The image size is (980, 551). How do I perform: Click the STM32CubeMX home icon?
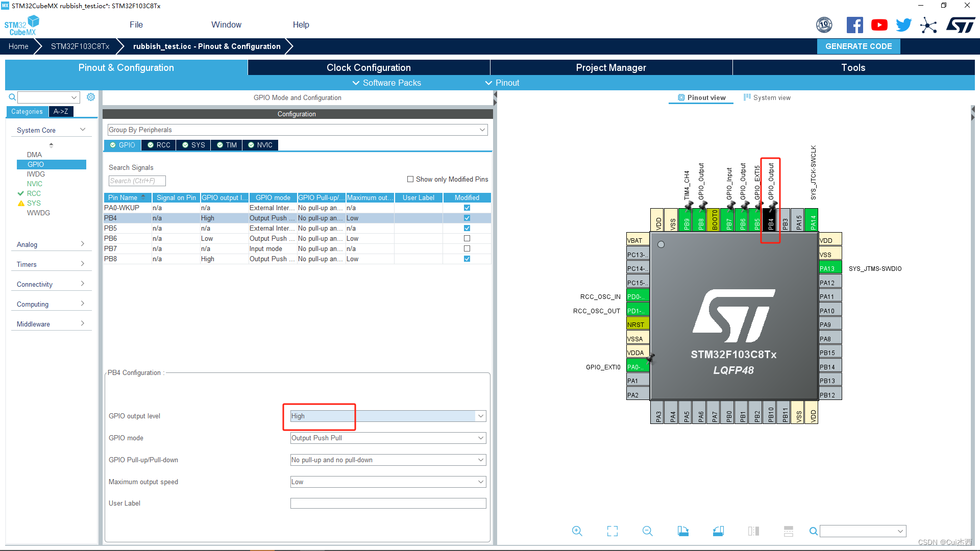pos(17,46)
